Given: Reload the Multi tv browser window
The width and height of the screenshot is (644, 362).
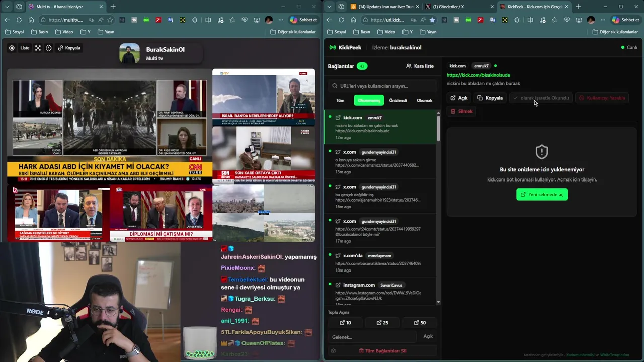Looking at the screenshot, I should pyautogui.click(x=19, y=20).
